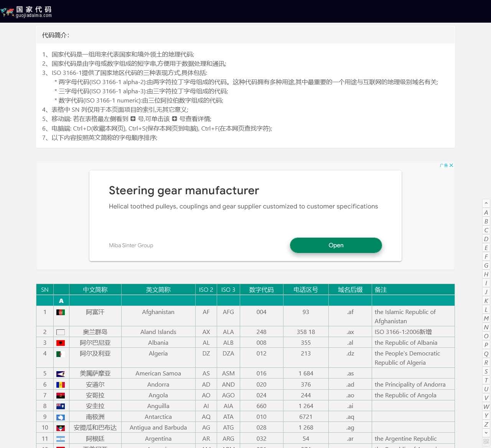The height and width of the screenshot is (448, 491).
Task: Click the guojiadaima.com site logo
Action: point(26,12)
